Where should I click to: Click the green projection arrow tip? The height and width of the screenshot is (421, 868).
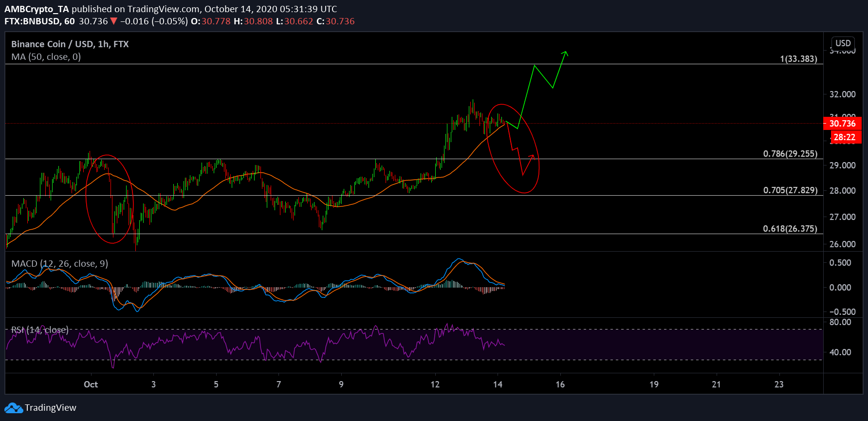click(x=565, y=53)
